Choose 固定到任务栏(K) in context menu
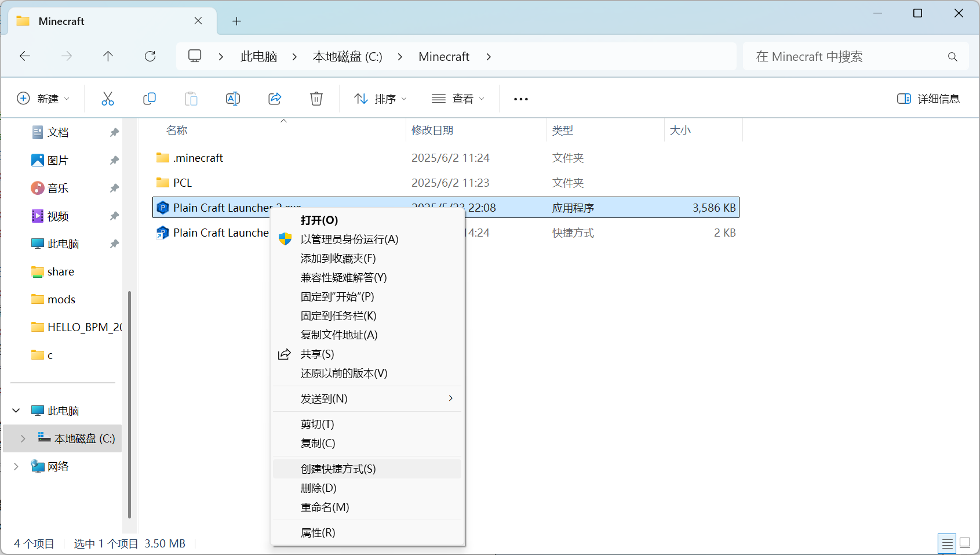The height and width of the screenshot is (555, 980). click(367, 316)
